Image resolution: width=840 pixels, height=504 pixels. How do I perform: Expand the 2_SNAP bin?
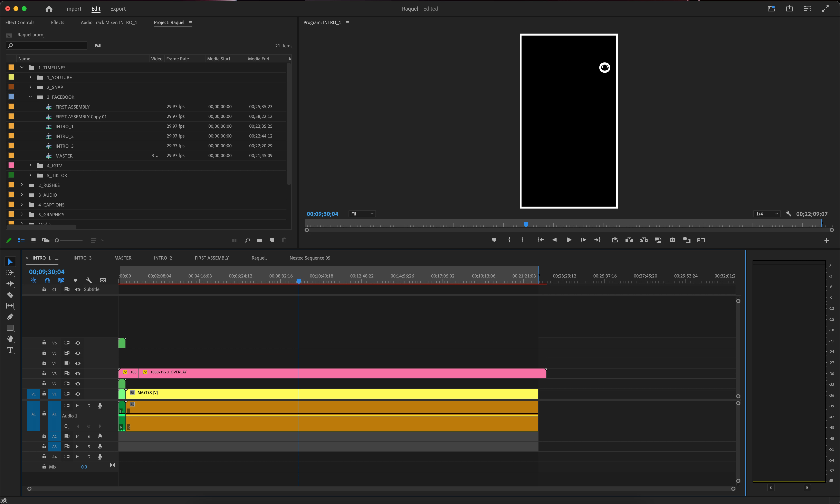31,87
